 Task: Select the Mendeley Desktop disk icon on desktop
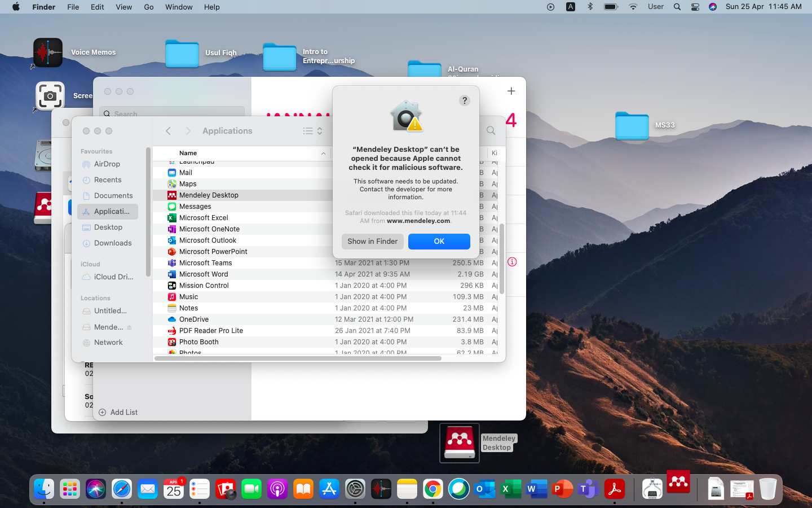460,443
